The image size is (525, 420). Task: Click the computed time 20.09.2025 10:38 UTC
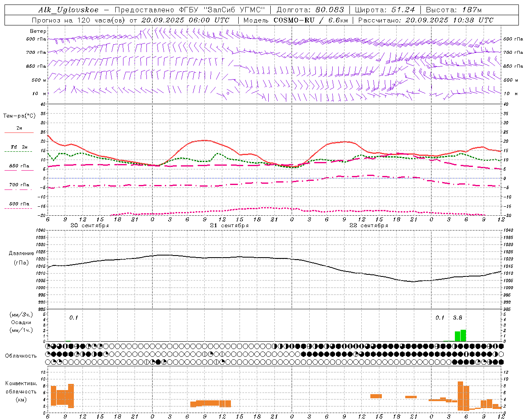pyautogui.click(x=450, y=20)
